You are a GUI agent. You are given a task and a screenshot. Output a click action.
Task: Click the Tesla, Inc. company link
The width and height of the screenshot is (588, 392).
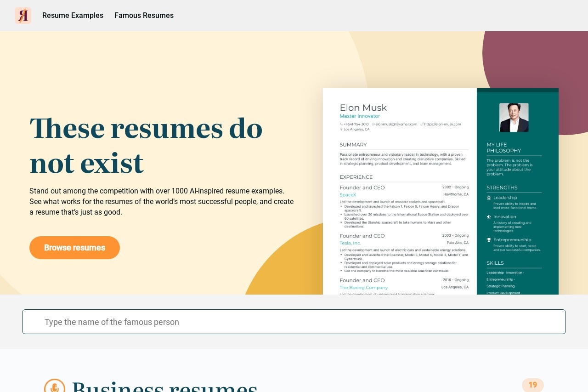350,243
